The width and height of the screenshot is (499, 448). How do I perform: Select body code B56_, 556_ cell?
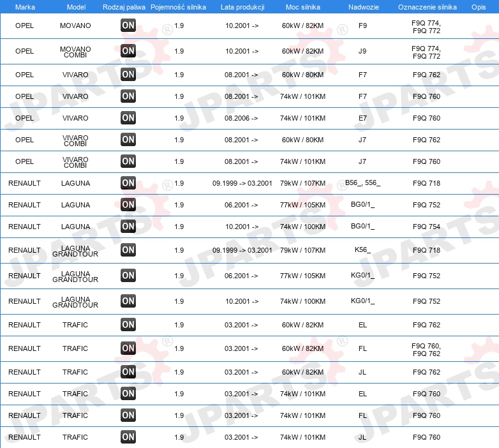point(362,183)
